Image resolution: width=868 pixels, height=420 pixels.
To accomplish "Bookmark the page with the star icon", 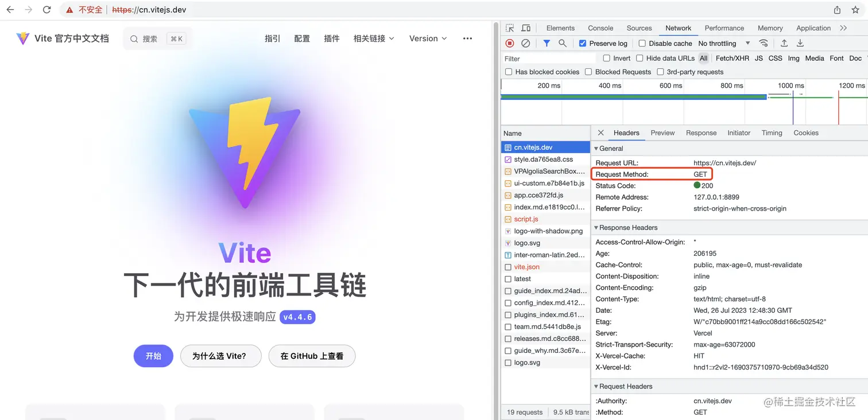I will 857,10.
